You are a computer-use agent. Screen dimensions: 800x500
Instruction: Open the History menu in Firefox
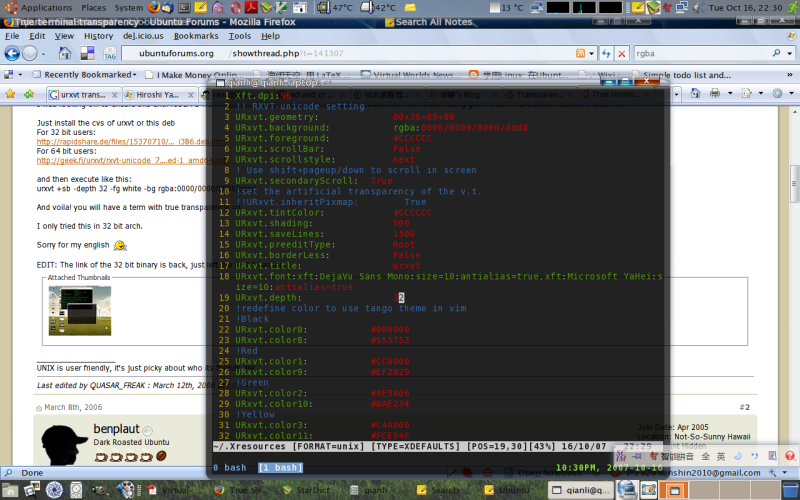click(98, 36)
